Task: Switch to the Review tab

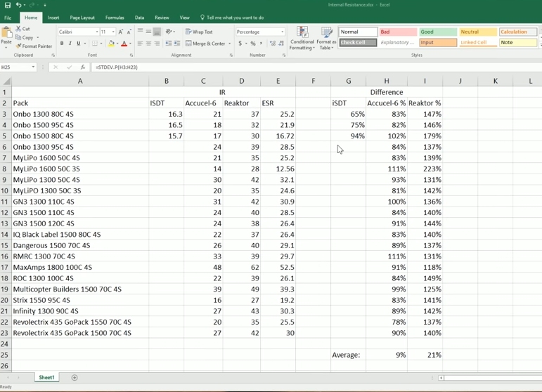Action: (x=162, y=18)
